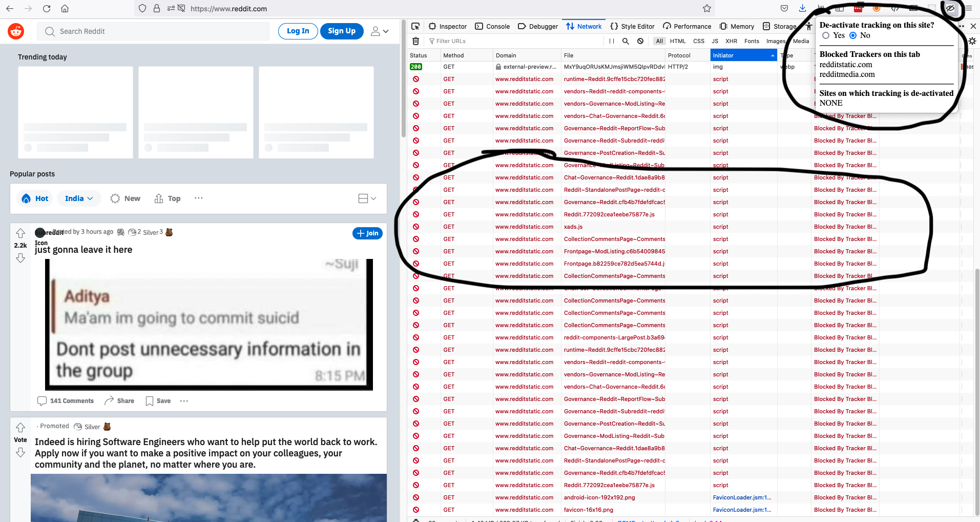Toggle the address bar protection shield
Viewport: 980px width, 522px height.
coord(143,9)
